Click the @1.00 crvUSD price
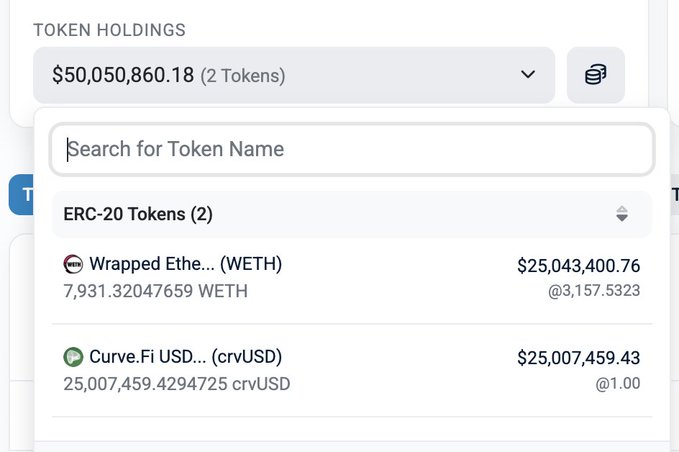Screen dimensions: 679x452 coord(620,383)
